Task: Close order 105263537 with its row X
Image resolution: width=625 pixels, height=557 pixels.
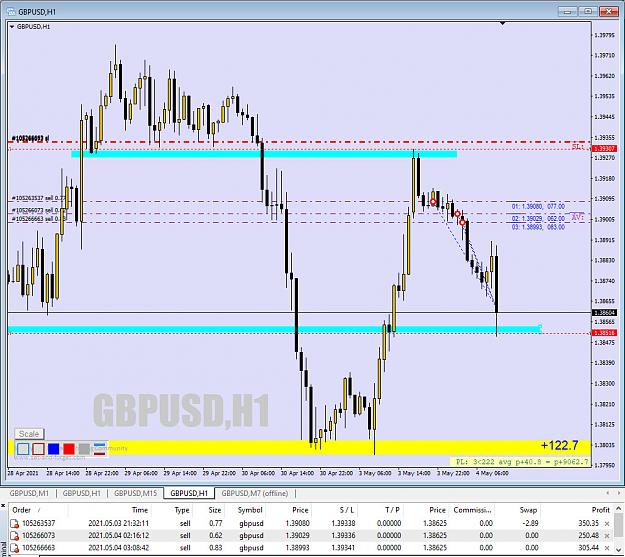Action: 607,524
